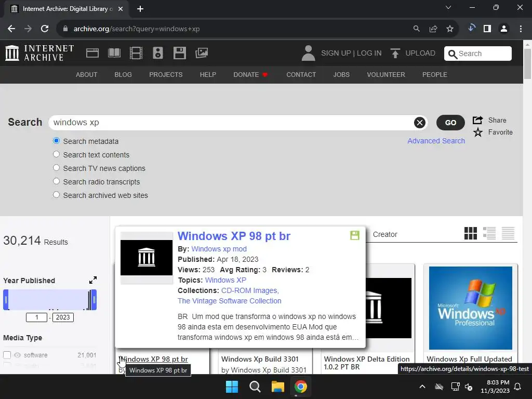Click the green software type icon in popup
The height and width of the screenshot is (399, 532).
coord(354,235)
